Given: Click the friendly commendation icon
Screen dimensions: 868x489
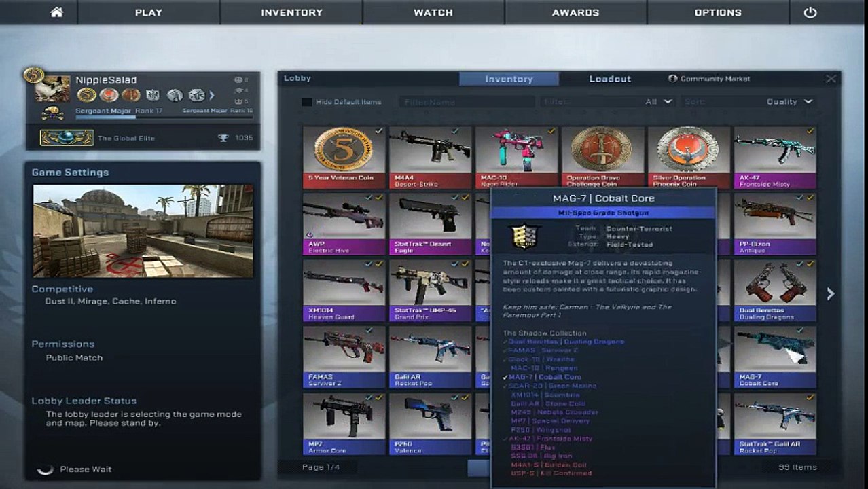Looking at the screenshot, I should tap(238, 79).
